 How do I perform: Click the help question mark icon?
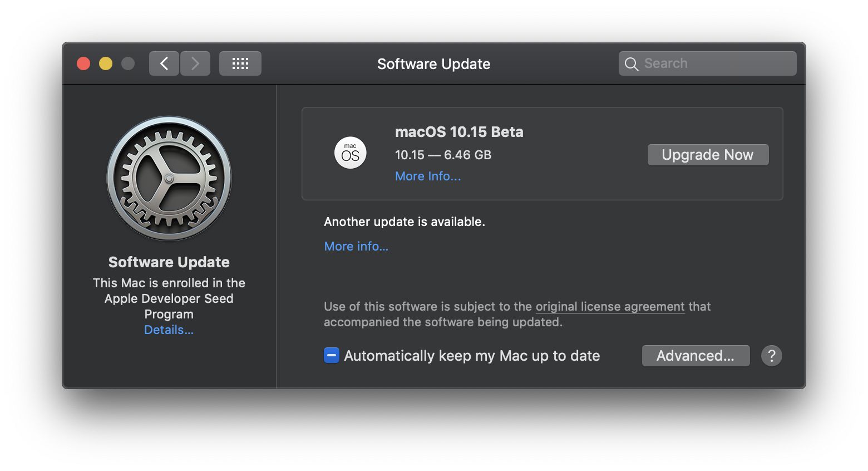click(772, 355)
